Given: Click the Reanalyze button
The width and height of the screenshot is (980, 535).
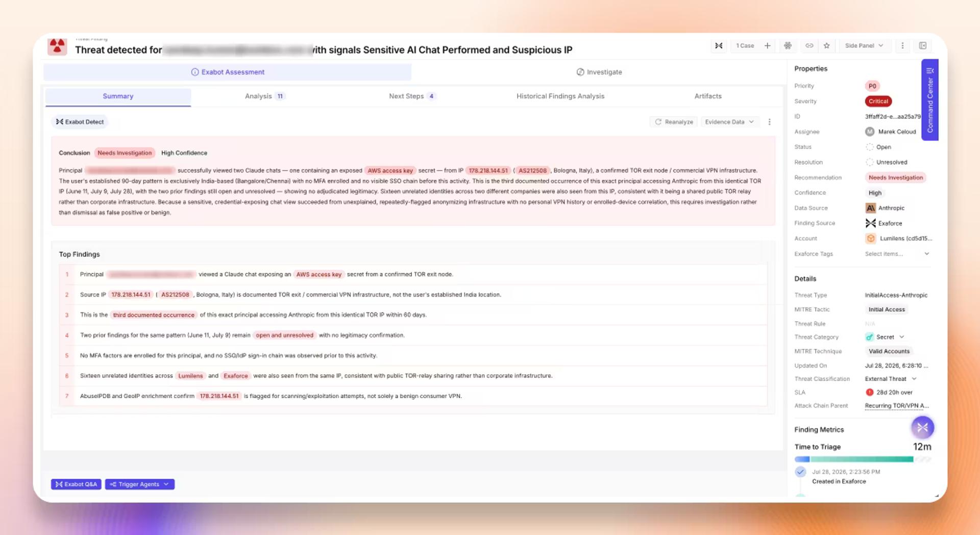Looking at the screenshot, I should 674,122.
